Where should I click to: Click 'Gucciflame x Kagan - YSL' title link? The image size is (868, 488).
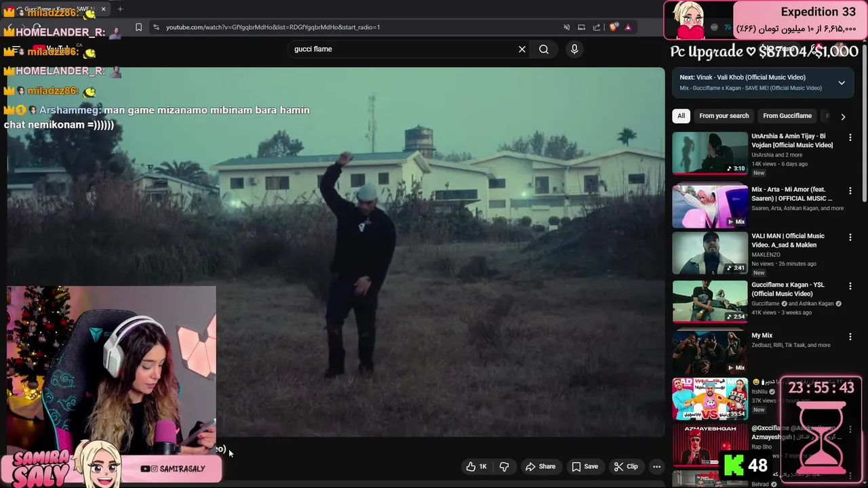click(788, 289)
